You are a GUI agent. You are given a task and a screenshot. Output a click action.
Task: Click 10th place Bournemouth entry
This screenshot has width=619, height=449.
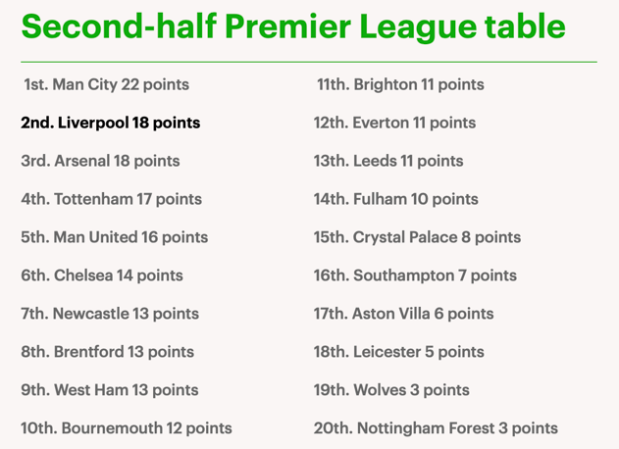(126, 428)
